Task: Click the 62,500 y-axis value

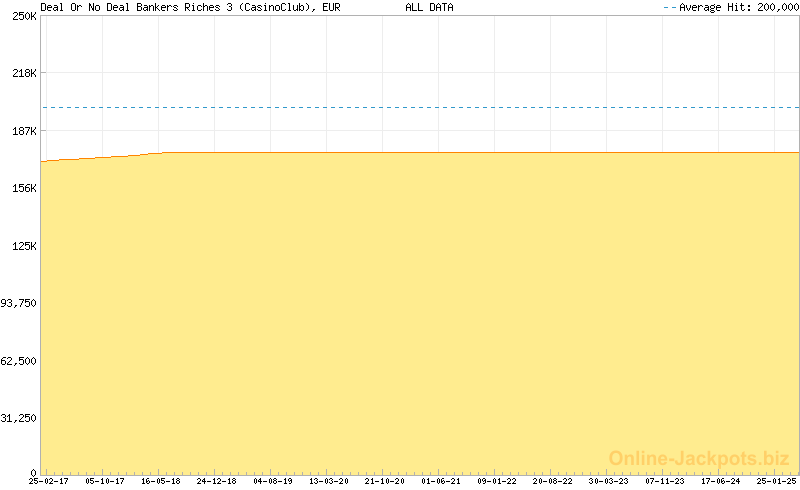Action: coord(20,361)
